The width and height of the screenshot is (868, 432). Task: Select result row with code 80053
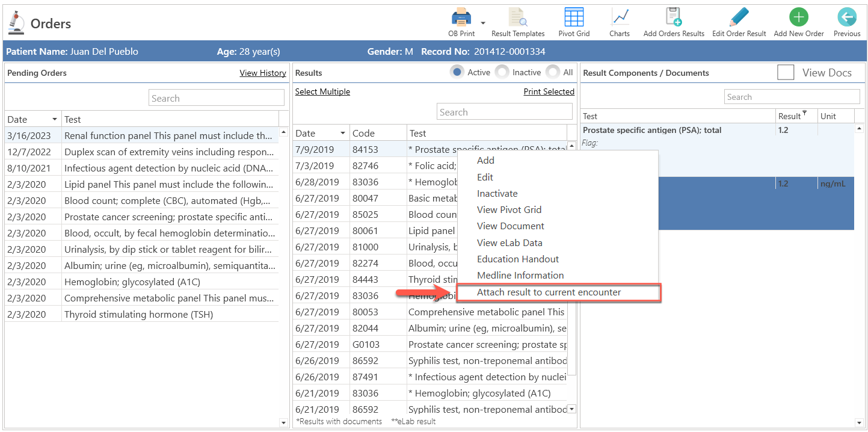430,312
